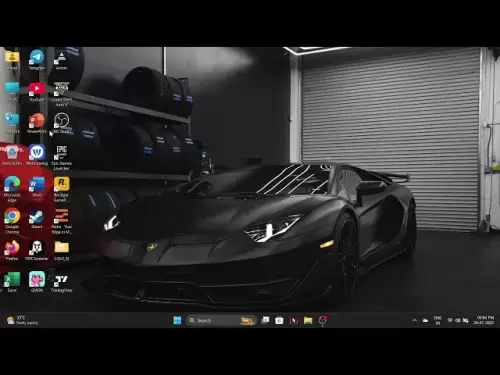Expand the hidden system tray icons chevron
500x375 pixels.
[x=415, y=320]
